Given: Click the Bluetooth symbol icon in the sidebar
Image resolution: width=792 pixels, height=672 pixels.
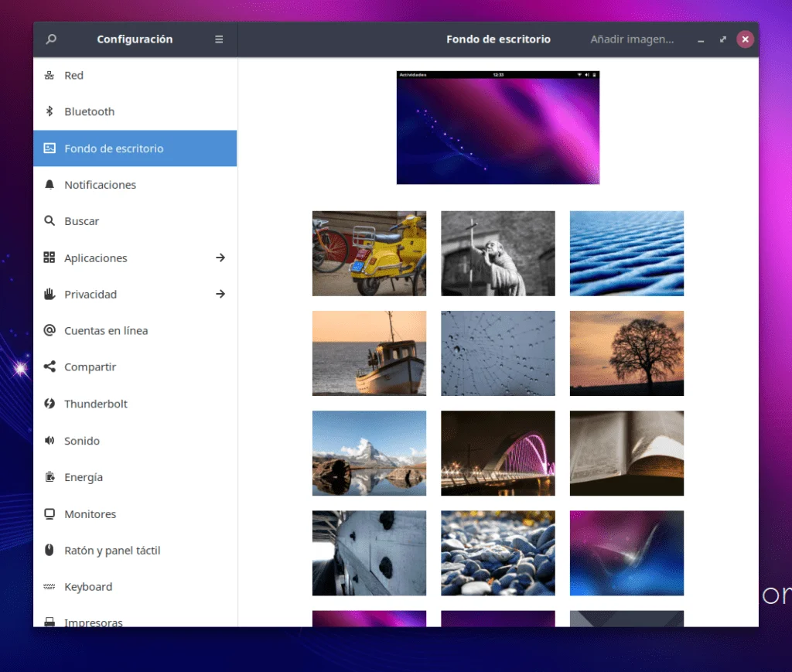Looking at the screenshot, I should click(49, 111).
